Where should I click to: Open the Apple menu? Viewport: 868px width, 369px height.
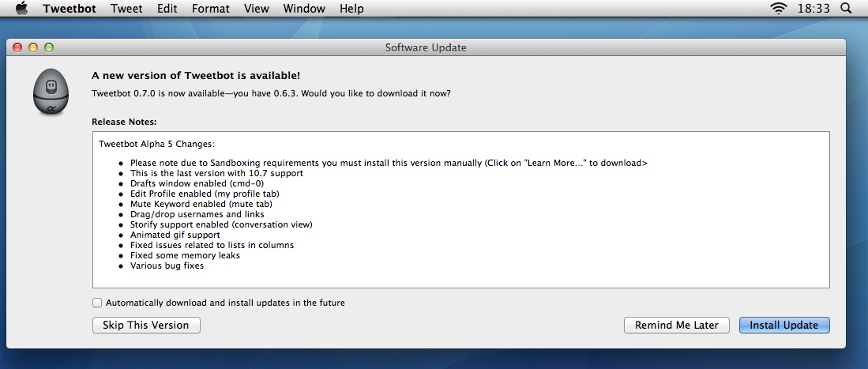[21, 9]
